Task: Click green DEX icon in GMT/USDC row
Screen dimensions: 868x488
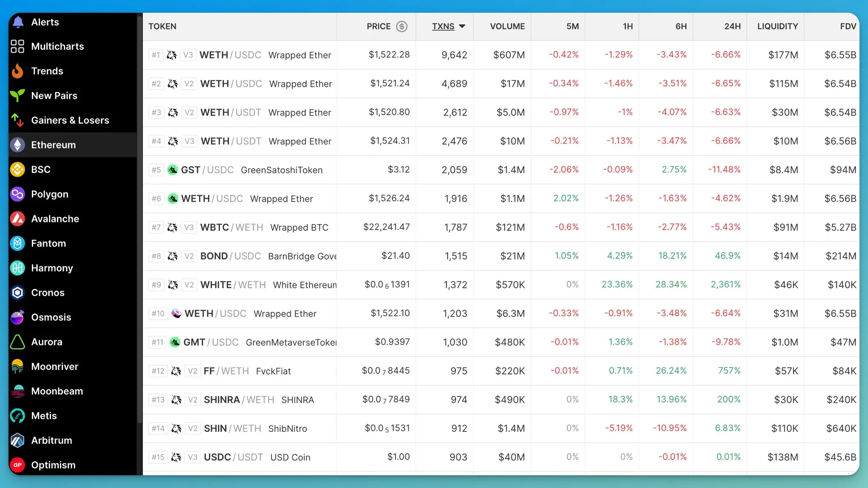Action: [175, 342]
